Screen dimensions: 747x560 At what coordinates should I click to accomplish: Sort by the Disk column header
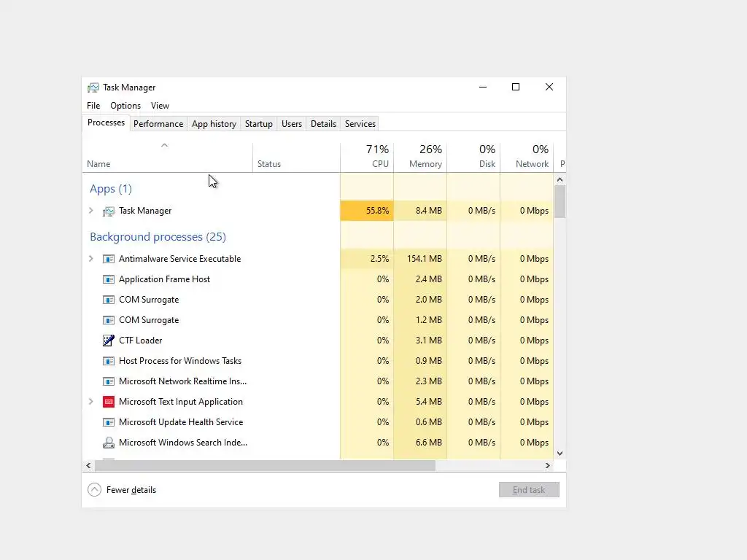click(x=473, y=157)
